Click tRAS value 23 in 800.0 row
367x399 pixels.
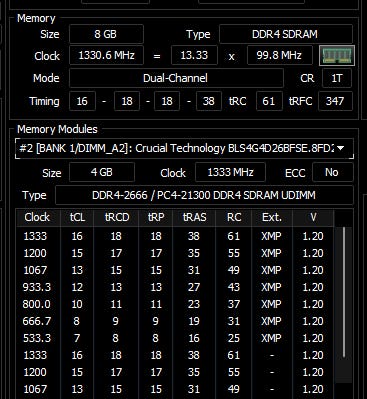click(194, 304)
